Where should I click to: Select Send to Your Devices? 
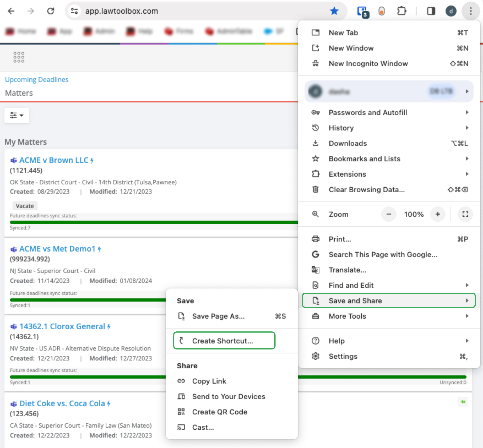point(232,397)
